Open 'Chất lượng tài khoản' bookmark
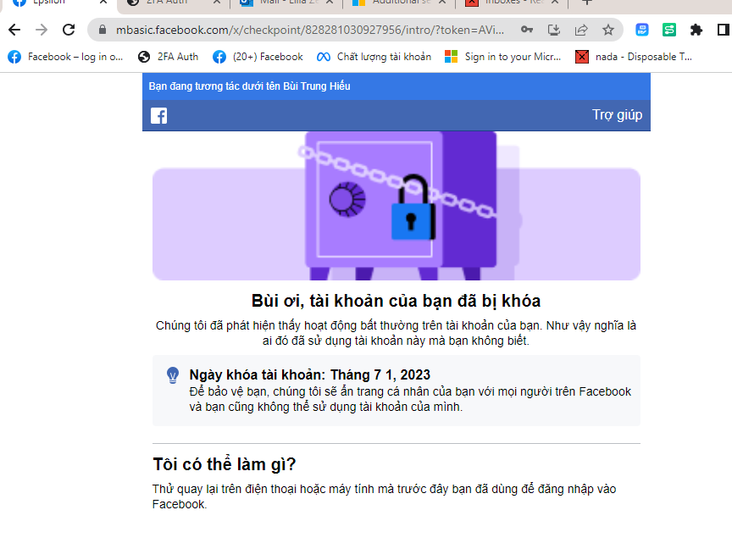 pos(374,57)
